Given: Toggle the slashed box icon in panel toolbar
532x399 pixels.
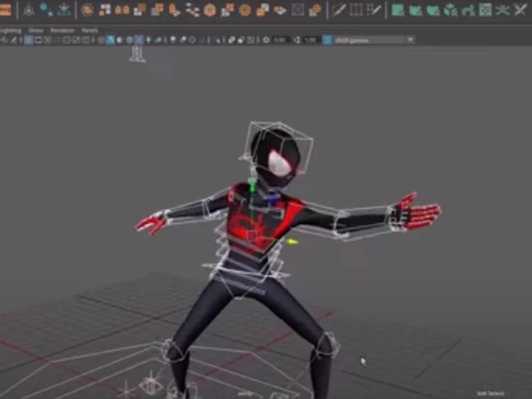Looking at the screenshot, I should pyautogui.click(x=251, y=40).
